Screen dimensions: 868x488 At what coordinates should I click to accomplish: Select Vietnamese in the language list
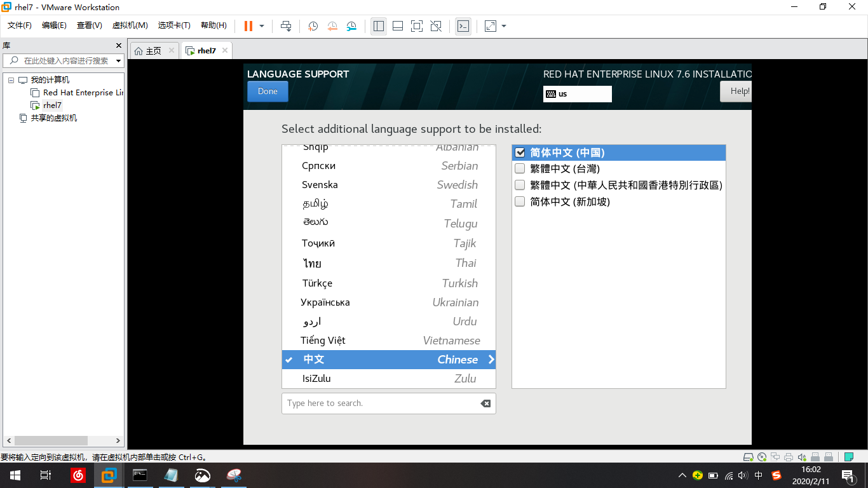(389, 341)
